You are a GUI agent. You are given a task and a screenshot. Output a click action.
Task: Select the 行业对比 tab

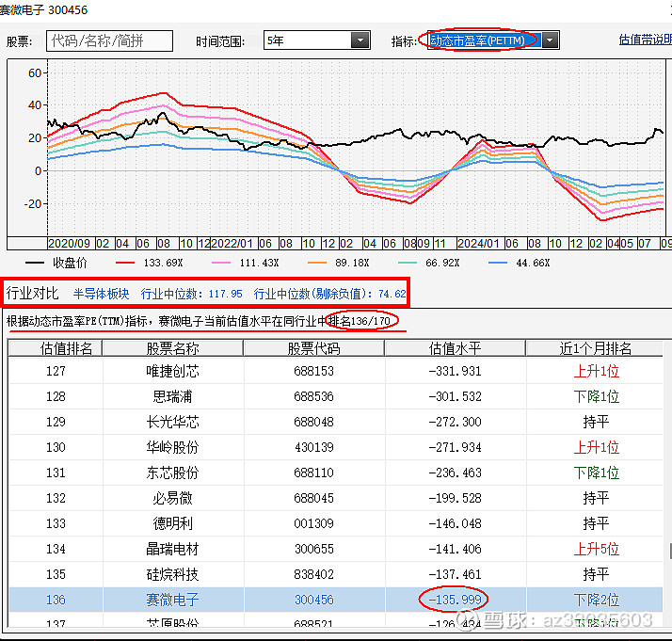tap(33, 294)
